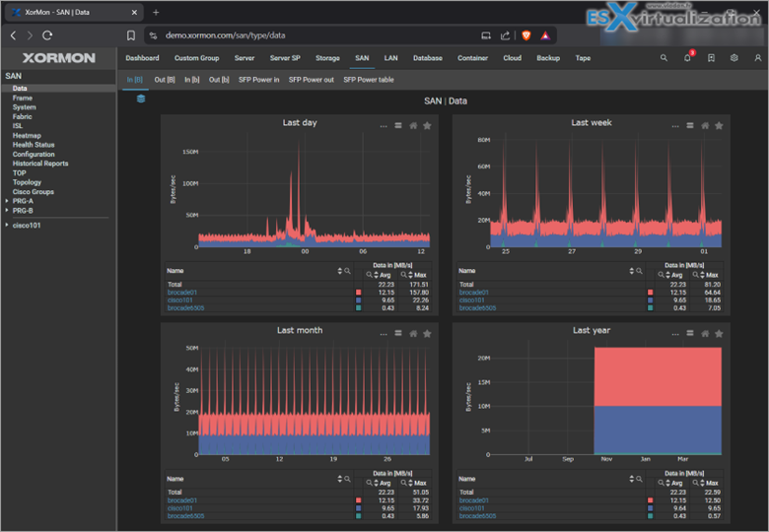The image size is (769, 532).
Task: Select the SFP Power table tab
Action: click(x=369, y=80)
